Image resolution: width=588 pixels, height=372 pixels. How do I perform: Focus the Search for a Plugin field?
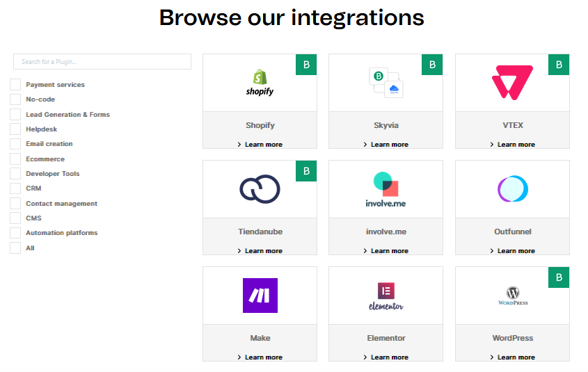click(x=102, y=61)
